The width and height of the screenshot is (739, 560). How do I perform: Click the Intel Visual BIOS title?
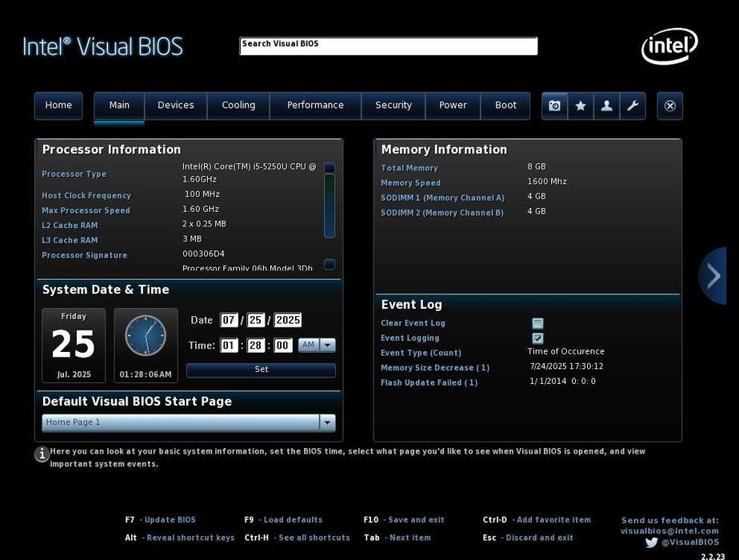coord(102,46)
